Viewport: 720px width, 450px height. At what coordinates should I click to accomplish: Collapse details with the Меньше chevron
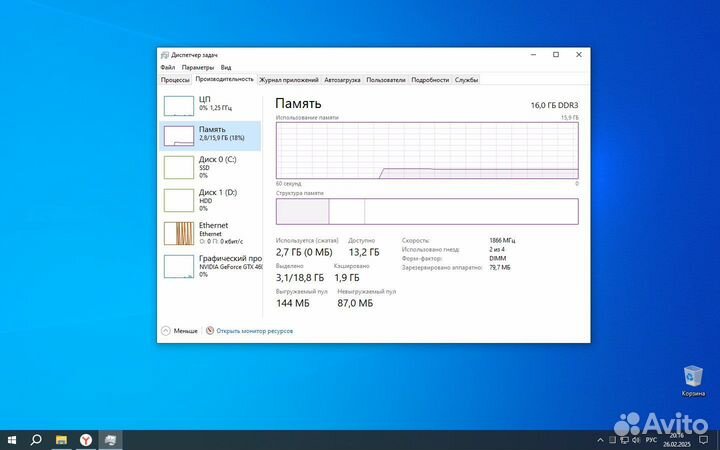click(x=166, y=330)
